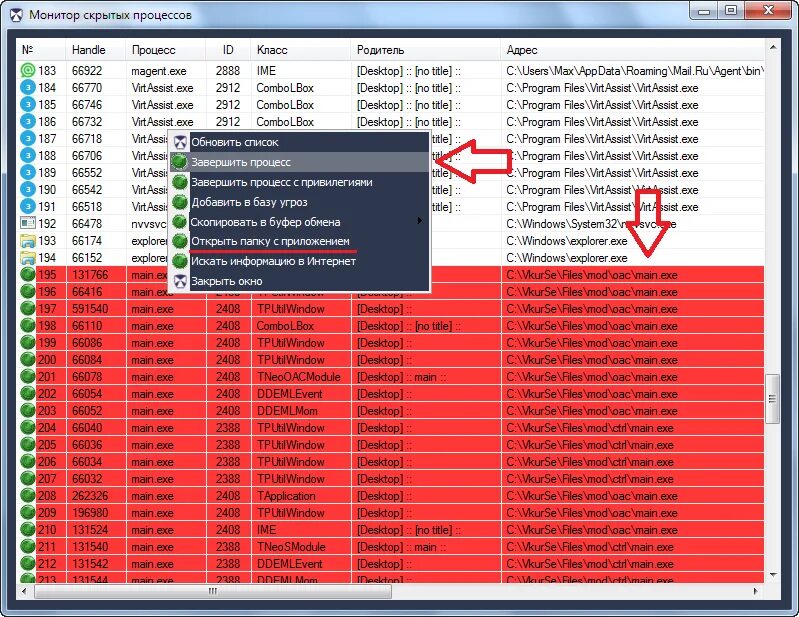The width and height of the screenshot is (799, 617).
Task: Click the green ball icon in row 201
Action: pos(28,377)
